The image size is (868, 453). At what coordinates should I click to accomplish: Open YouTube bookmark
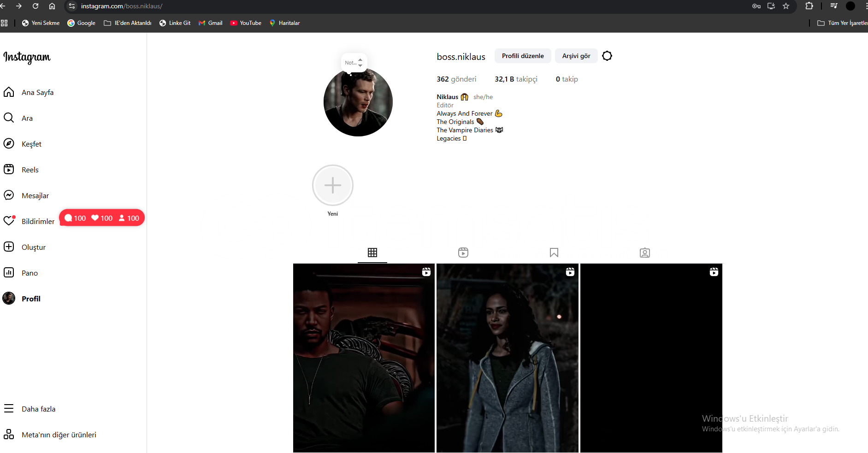coord(246,23)
